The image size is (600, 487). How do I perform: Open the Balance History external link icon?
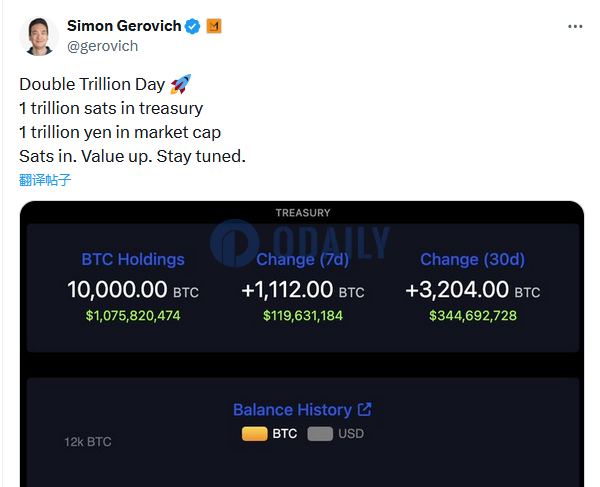[x=364, y=409]
